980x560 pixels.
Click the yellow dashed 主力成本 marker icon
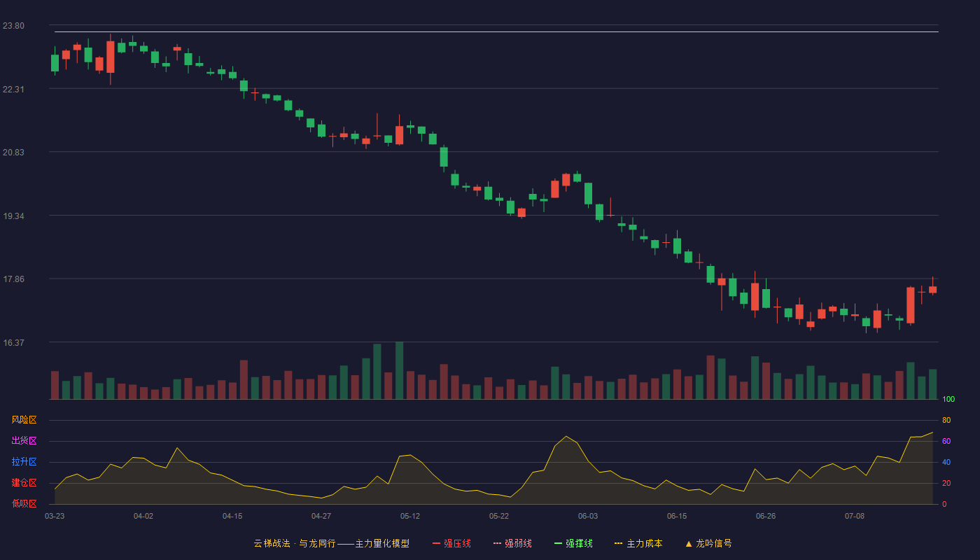pos(618,543)
